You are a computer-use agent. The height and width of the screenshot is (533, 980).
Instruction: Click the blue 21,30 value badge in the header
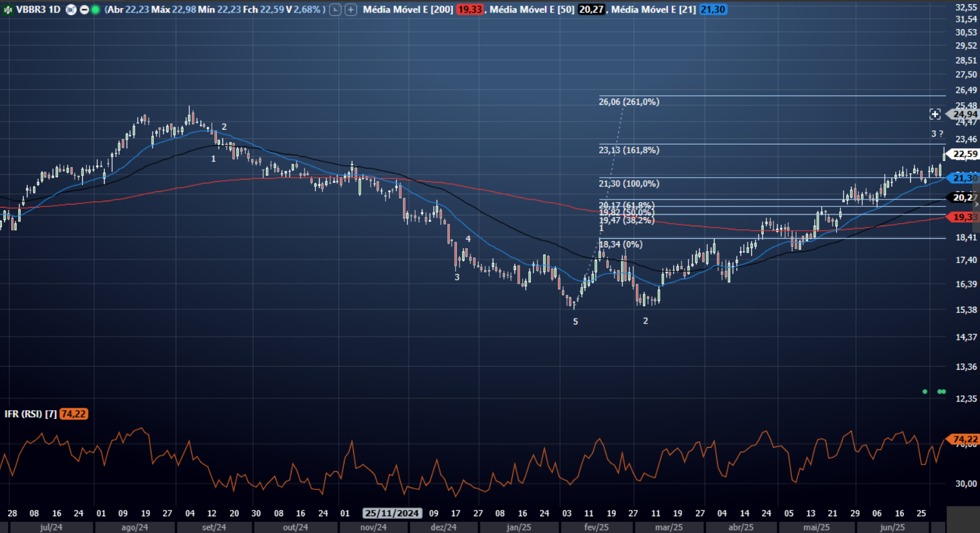[713, 9]
